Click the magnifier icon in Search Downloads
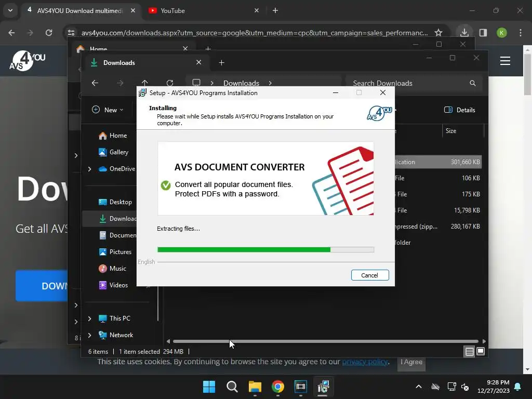532x399 pixels. pyautogui.click(x=473, y=83)
